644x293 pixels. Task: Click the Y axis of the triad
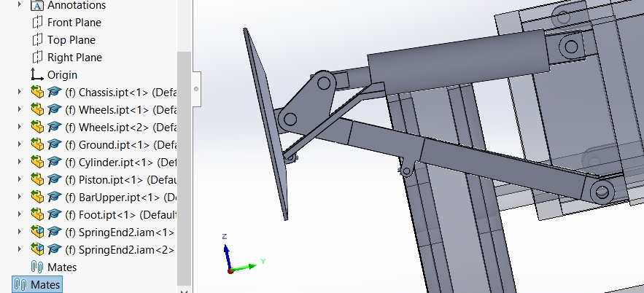[244, 268]
